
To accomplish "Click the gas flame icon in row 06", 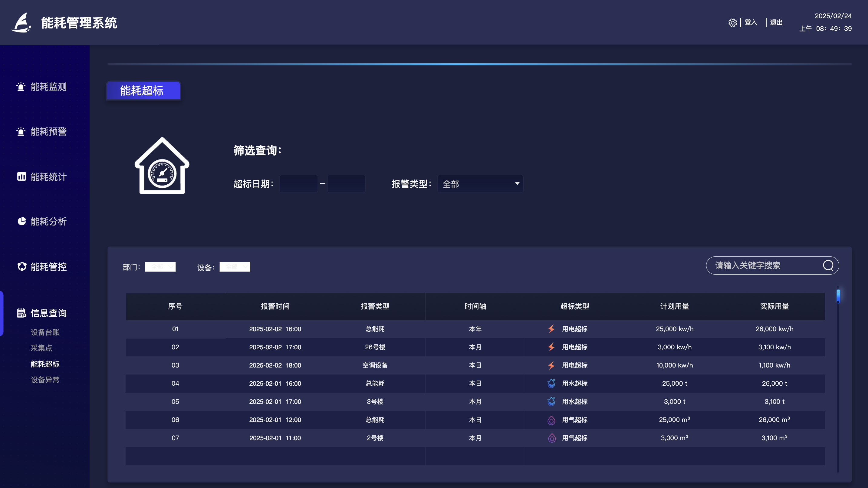I will (551, 420).
